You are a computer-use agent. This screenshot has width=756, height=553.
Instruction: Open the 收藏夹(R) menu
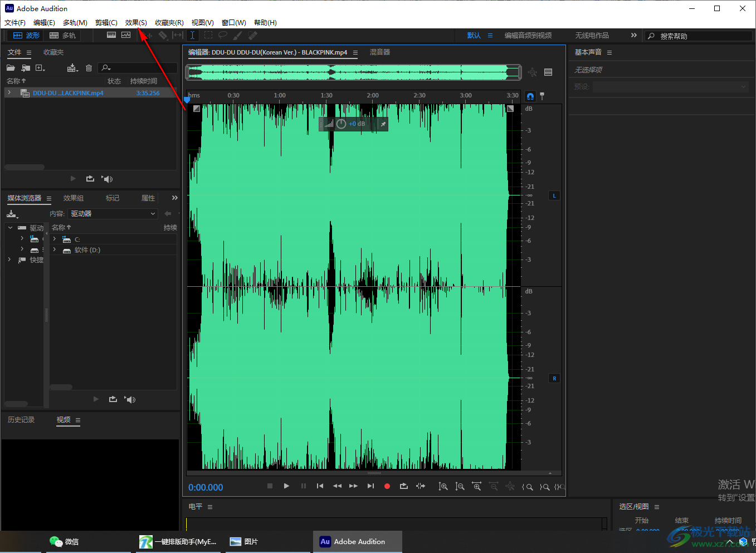tap(169, 23)
